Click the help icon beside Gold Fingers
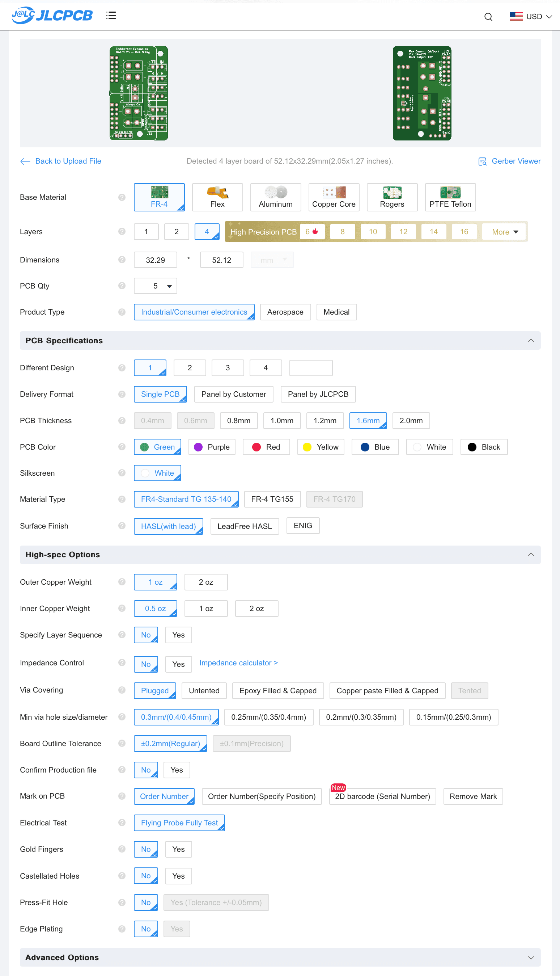Screen dimensions: 560x976 click(122, 849)
